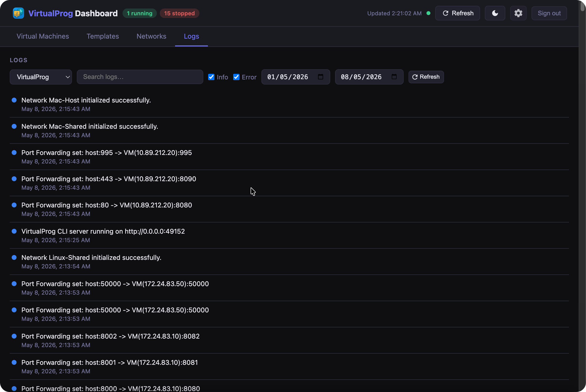Click the VirtualProg Dashboard title
Viewport: 586px width, 392px height.
point(73,13)
